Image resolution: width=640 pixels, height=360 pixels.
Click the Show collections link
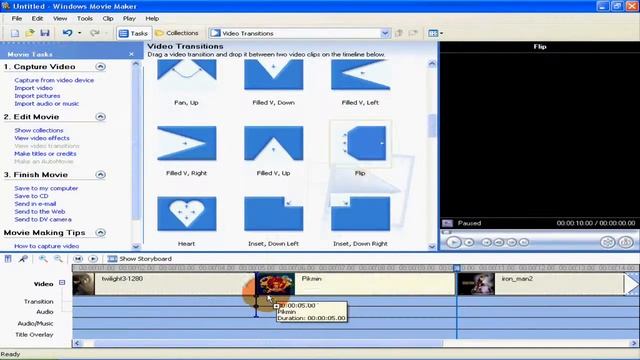pyautogui.click(x=39, y=130)
